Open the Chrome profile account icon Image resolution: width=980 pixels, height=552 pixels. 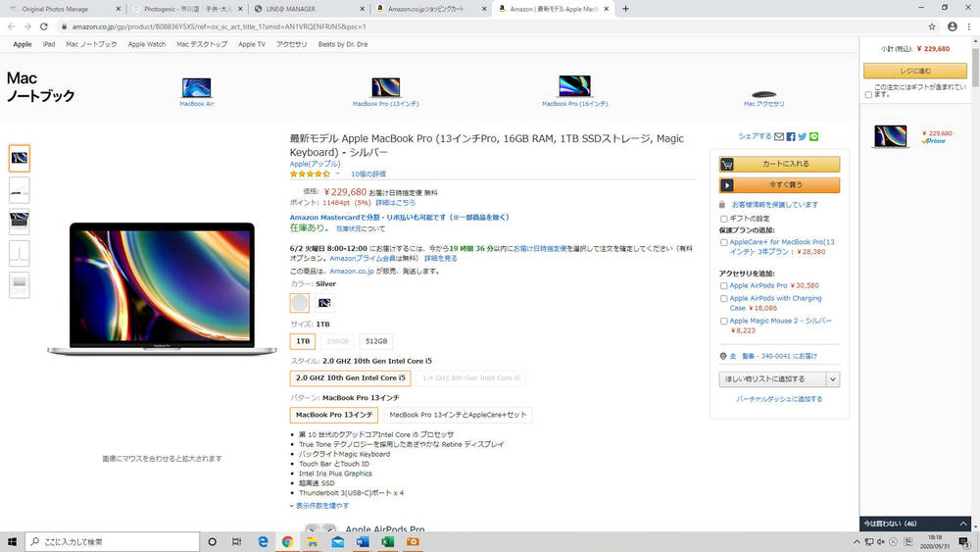952,26
